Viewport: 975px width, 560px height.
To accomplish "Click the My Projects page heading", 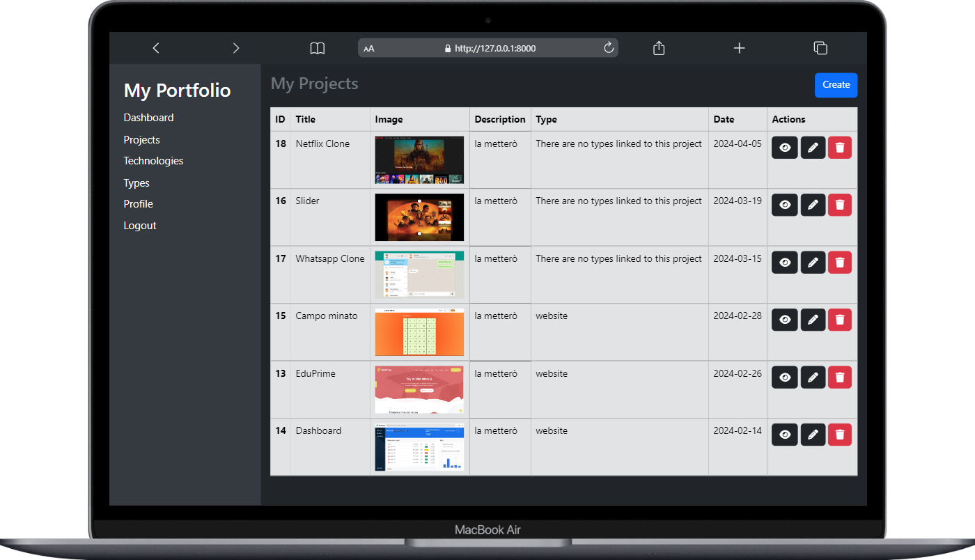I will click(x=314, y=84).
